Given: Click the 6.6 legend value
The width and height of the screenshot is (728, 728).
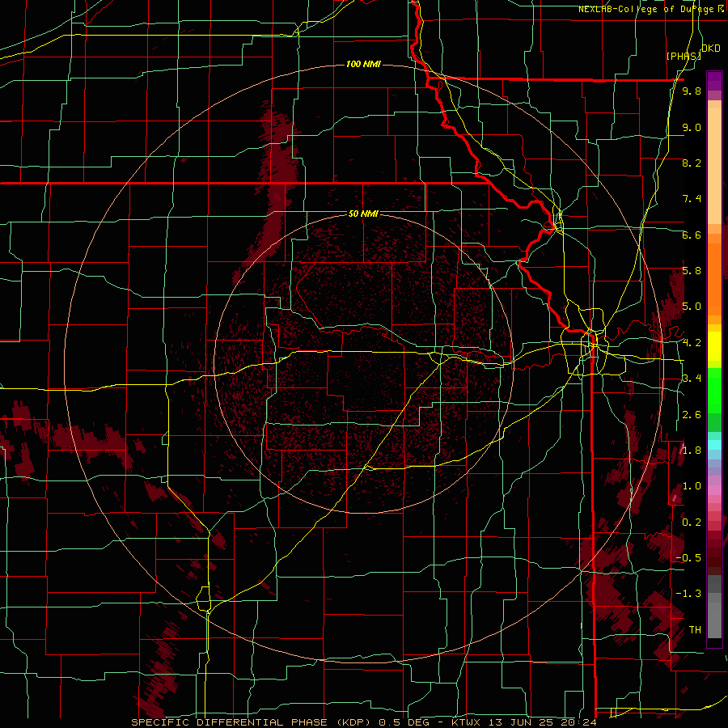Looking at the screenshot, I should [x=692, y=235].
